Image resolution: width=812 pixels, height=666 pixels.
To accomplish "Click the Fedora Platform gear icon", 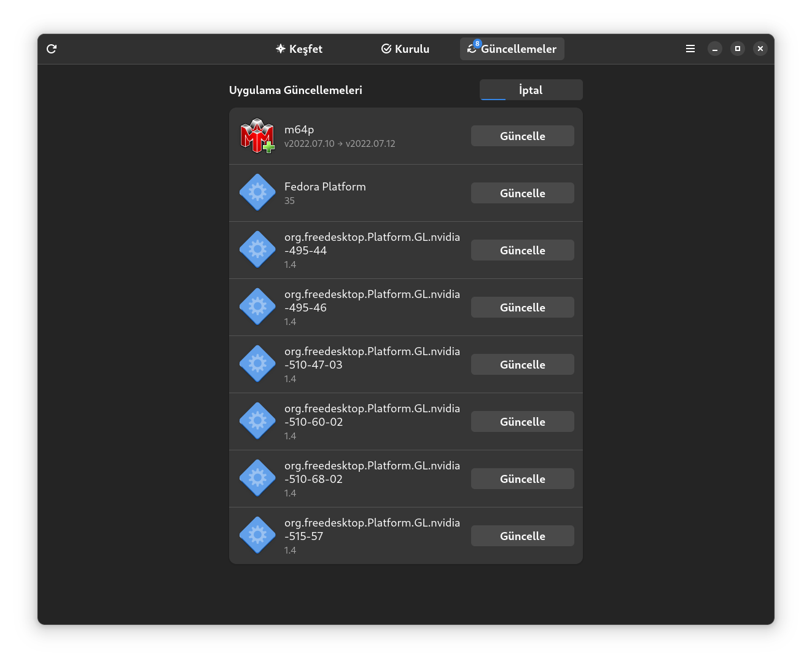I will tap(257, 193).
